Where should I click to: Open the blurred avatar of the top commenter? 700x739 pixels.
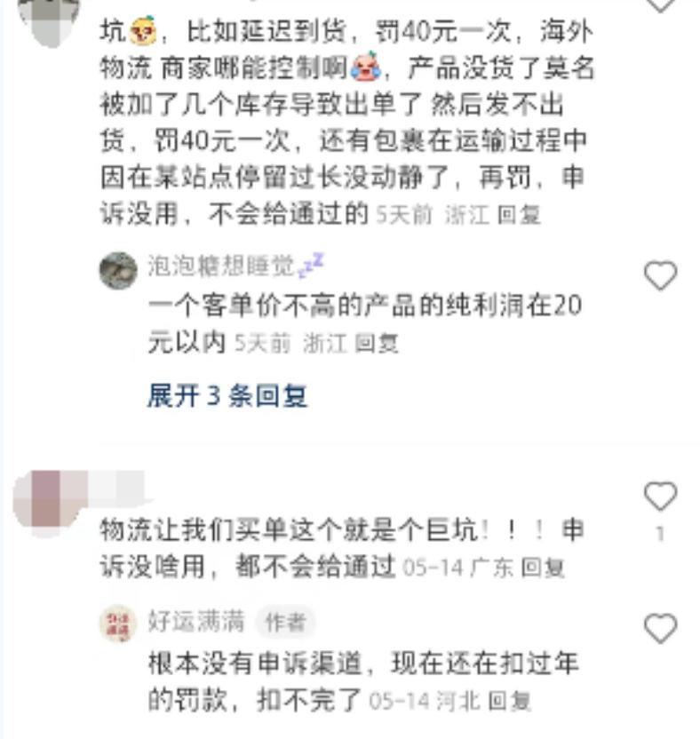click(49, 19)
